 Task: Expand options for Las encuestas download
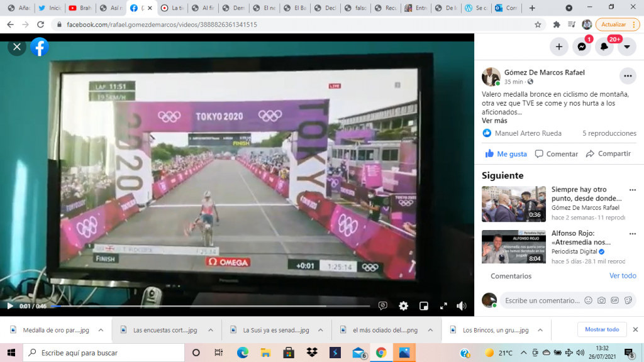pos(211,330)
